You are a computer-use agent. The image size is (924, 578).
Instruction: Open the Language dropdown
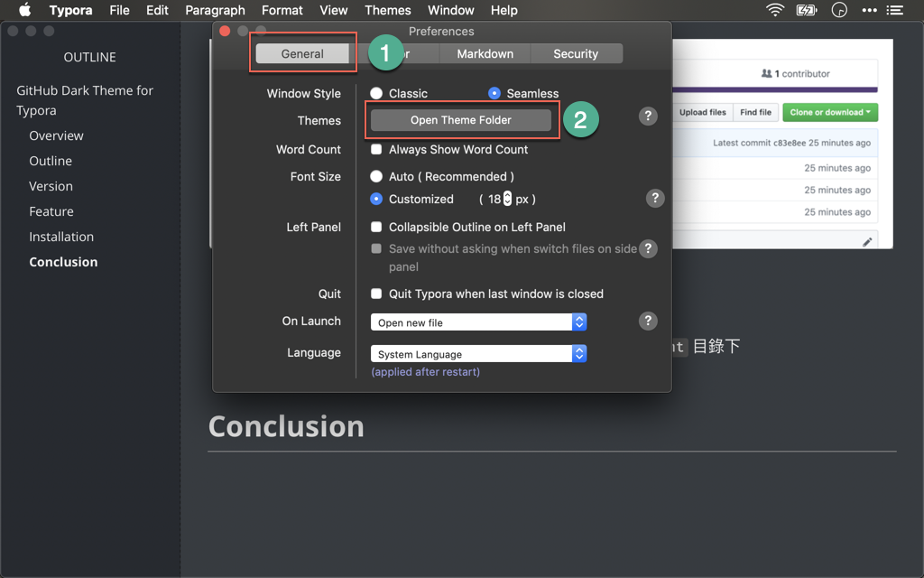pos(478,354)
